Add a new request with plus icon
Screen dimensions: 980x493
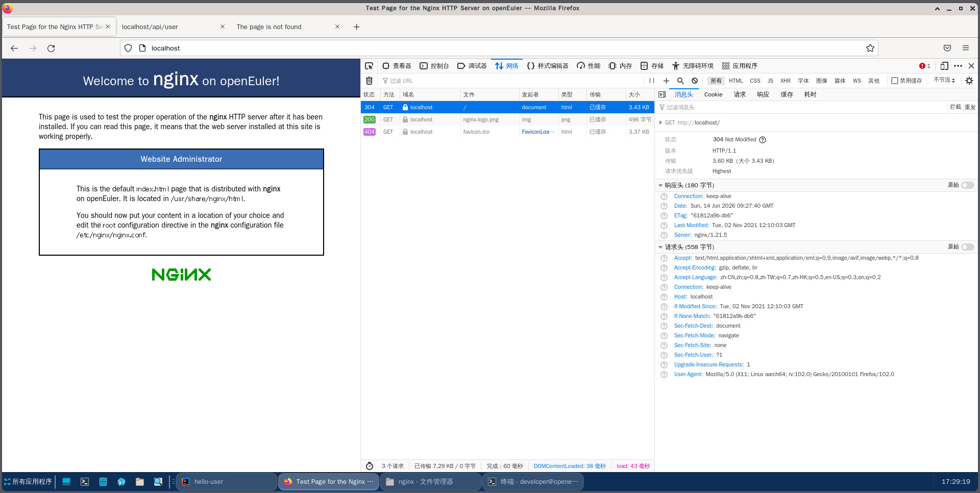coord(666,81)
